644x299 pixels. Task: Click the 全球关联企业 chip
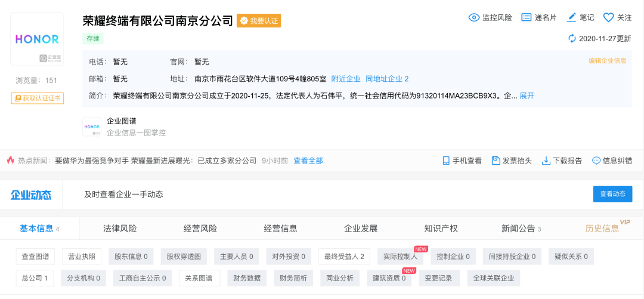coord(494,278)
